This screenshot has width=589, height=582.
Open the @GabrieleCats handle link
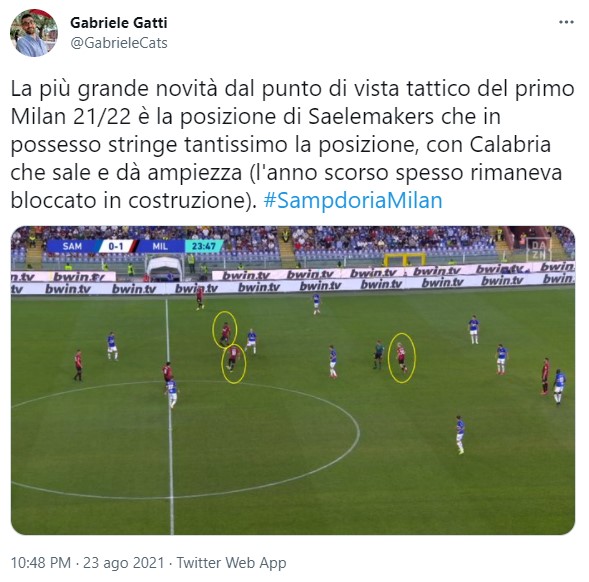(119, 43)
